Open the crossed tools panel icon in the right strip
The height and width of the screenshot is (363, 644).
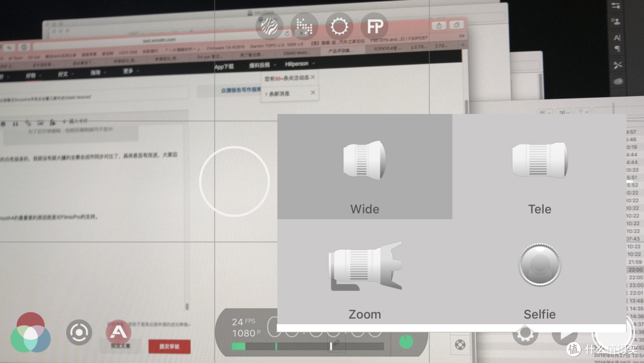(x=617, y=65)
